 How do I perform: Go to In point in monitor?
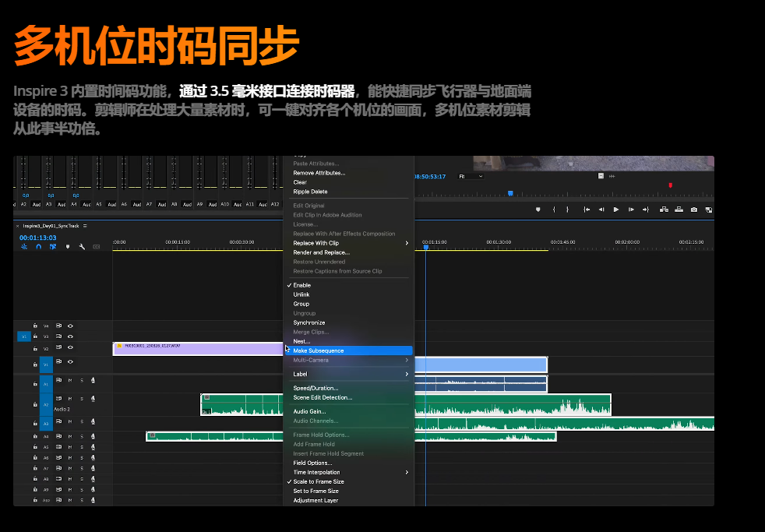coord(587,210)
